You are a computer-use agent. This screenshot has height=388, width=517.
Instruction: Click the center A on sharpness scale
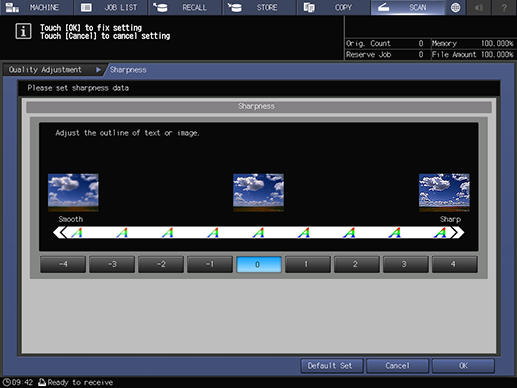coord(258,232)
